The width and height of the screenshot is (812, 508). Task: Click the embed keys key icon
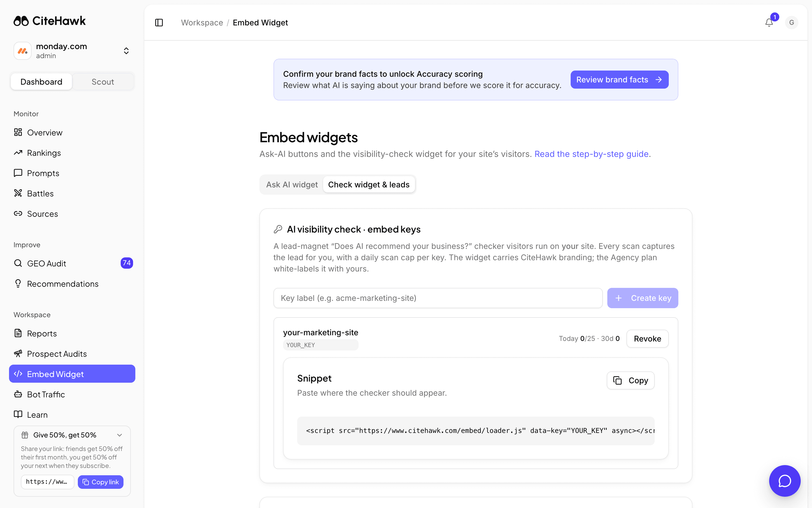[x=278, y=229]
